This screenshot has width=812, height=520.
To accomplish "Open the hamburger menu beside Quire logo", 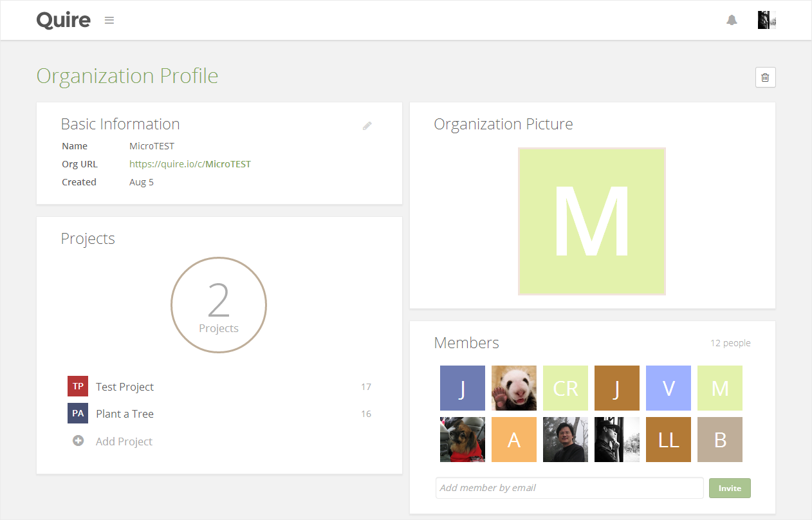I will tap(109, 21).
